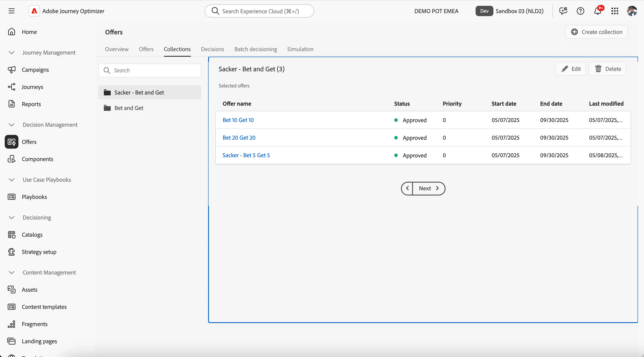Click the collections Search field
Screen dimensions: 644x357
[x=150, y=70]
